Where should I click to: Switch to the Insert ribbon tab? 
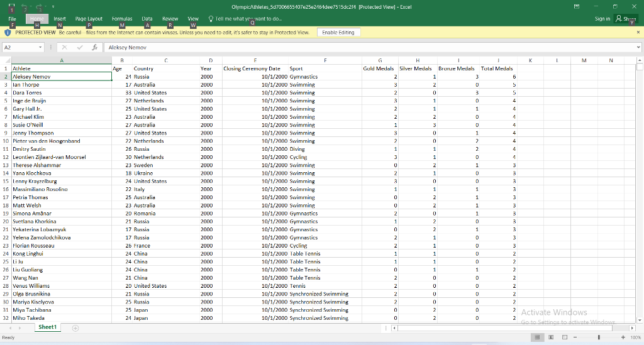coord(60,19)
